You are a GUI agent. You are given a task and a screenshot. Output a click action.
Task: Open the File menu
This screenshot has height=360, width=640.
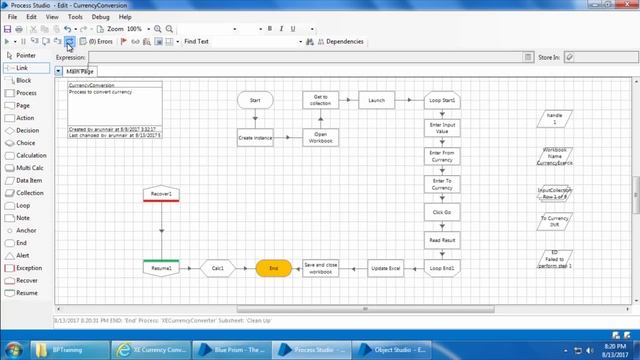(x=12, y=17)
